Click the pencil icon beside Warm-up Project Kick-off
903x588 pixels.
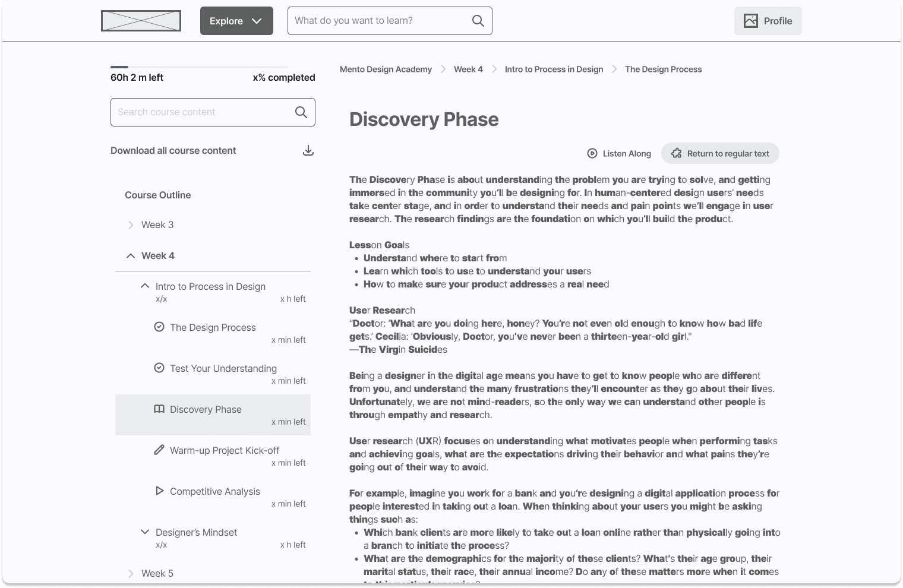pyautogui.click(x=159, y=450)
